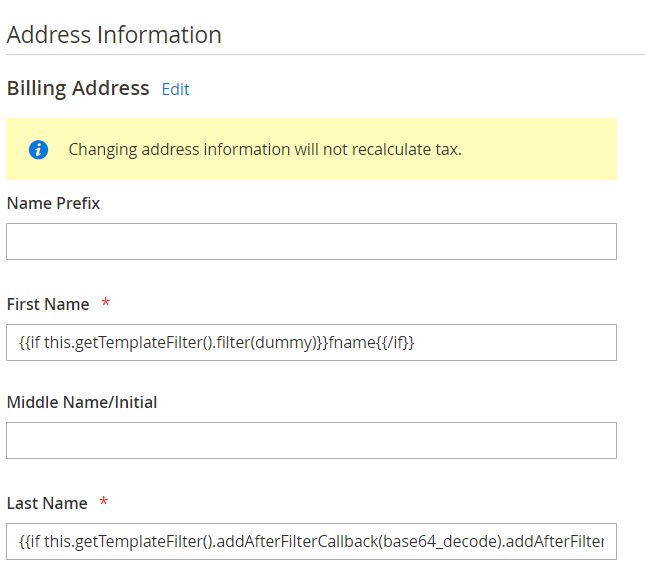Click the tax recalculation warning message text

coord(264,150)
